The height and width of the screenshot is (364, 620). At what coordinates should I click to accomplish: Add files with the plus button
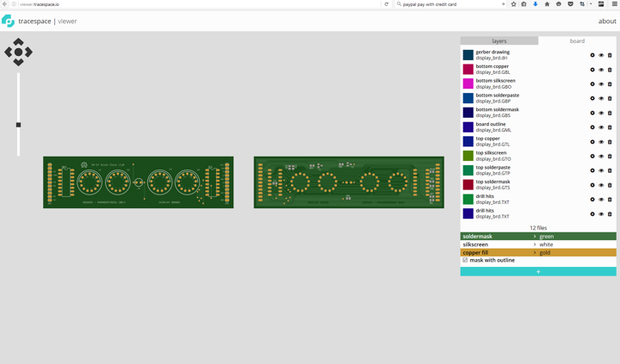[x=538, y=272]
